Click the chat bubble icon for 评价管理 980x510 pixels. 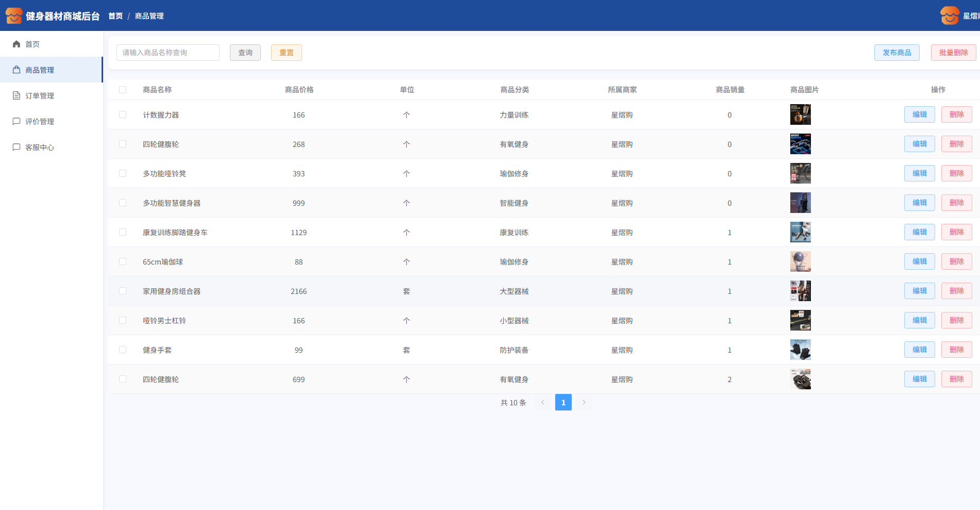(x=16, y=122)
